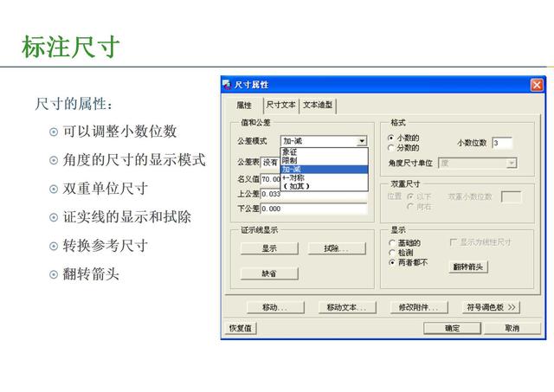
Task: Choose 象征 in the tolerance mode list
Action: click(324, 152)
